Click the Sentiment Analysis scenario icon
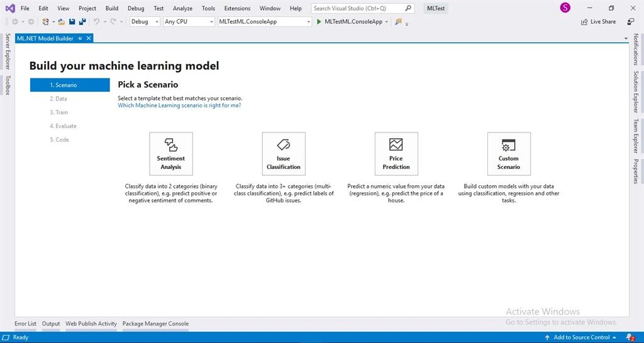 171,145
